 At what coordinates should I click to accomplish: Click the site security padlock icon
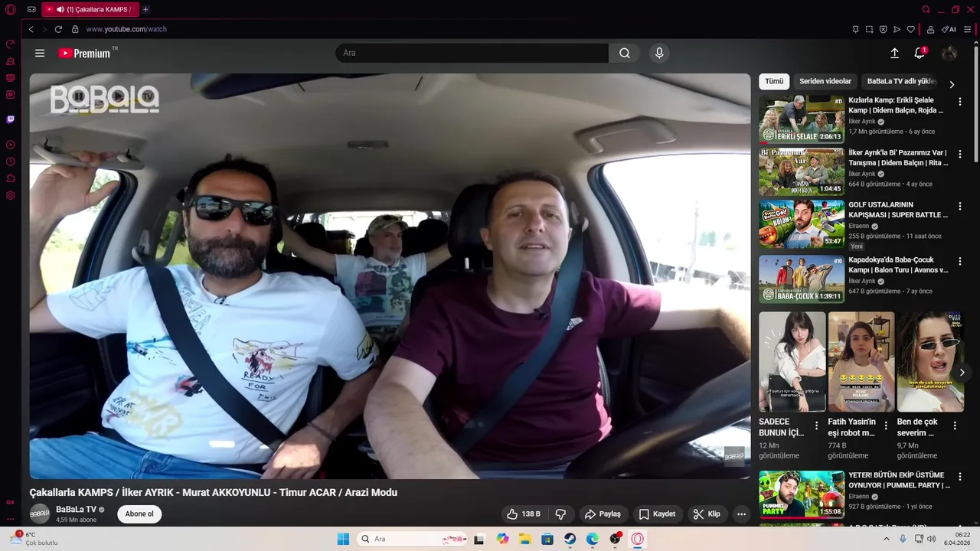[75, 29]
